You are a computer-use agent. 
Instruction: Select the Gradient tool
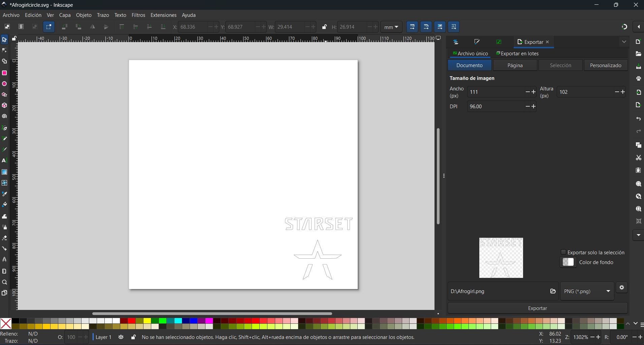tap(4, 172)
